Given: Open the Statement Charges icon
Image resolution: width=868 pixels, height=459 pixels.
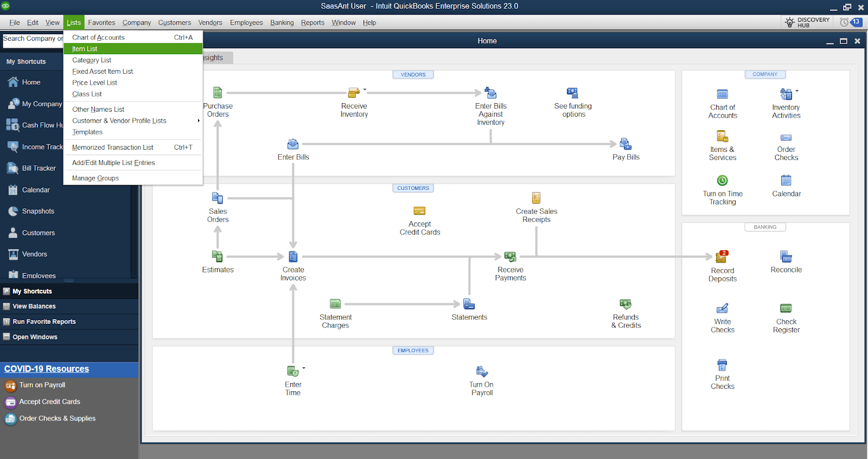Looking at the screenshot, I should tap(335, 304).
